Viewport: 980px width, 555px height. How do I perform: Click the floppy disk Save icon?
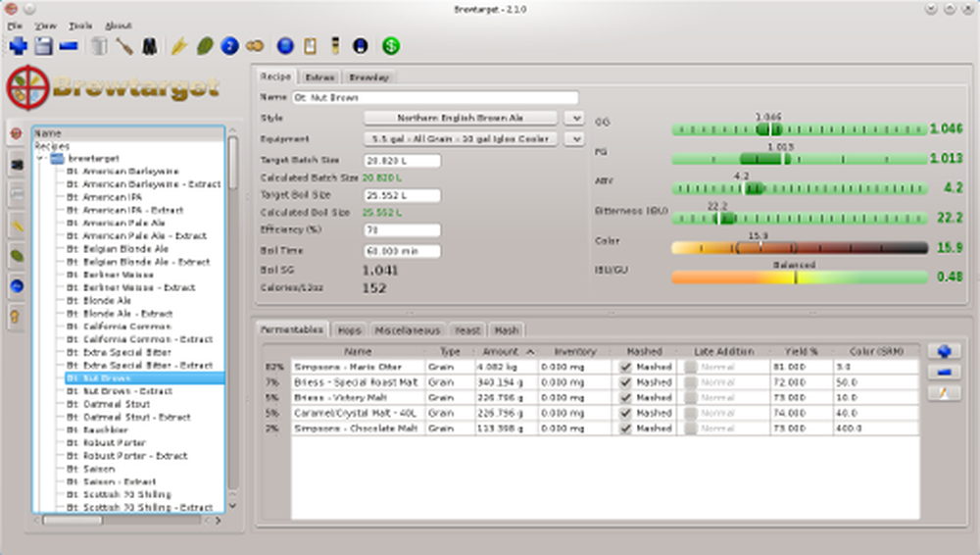pos(43,46)
